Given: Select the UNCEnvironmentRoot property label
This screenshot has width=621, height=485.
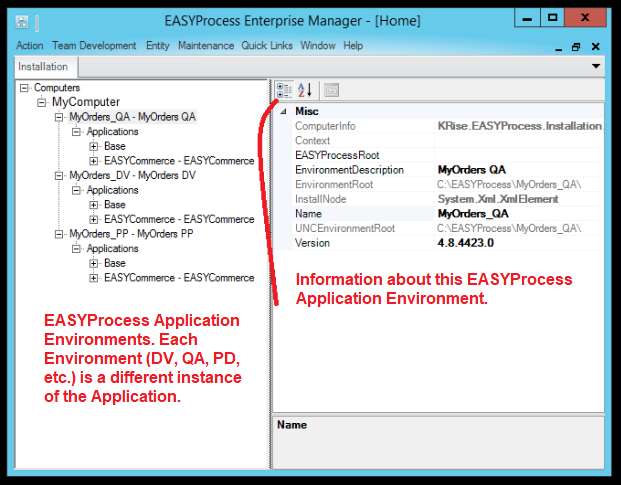Looking at the screenshot, I should (x=345, y=228).
